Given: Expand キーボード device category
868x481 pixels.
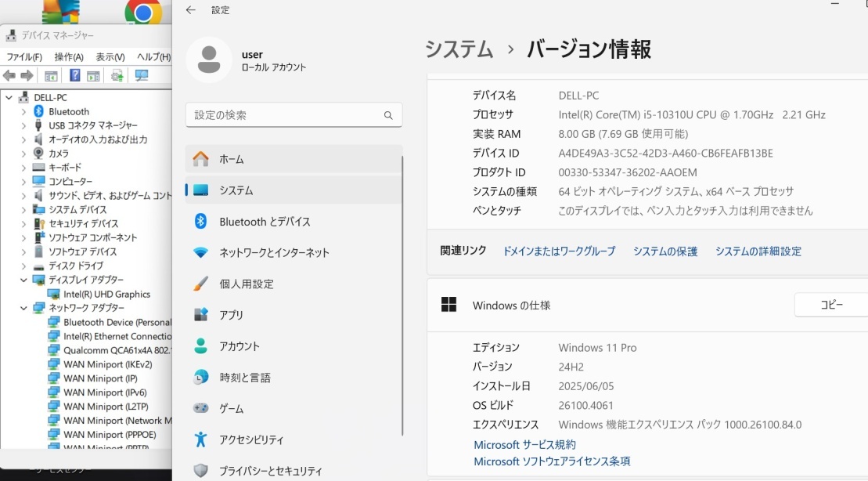Looking at the screenshot, I should pyautogui.click(x=23, y=168).
